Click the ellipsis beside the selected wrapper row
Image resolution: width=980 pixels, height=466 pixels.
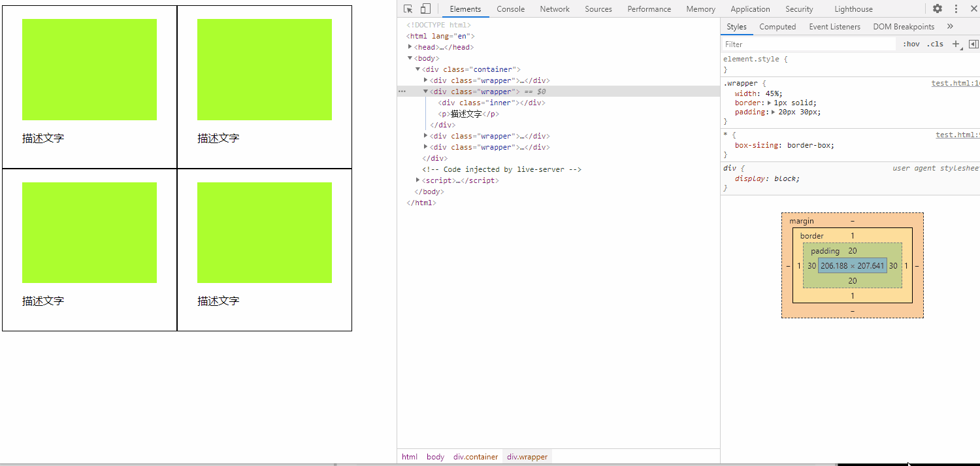[x=402, y=92]
